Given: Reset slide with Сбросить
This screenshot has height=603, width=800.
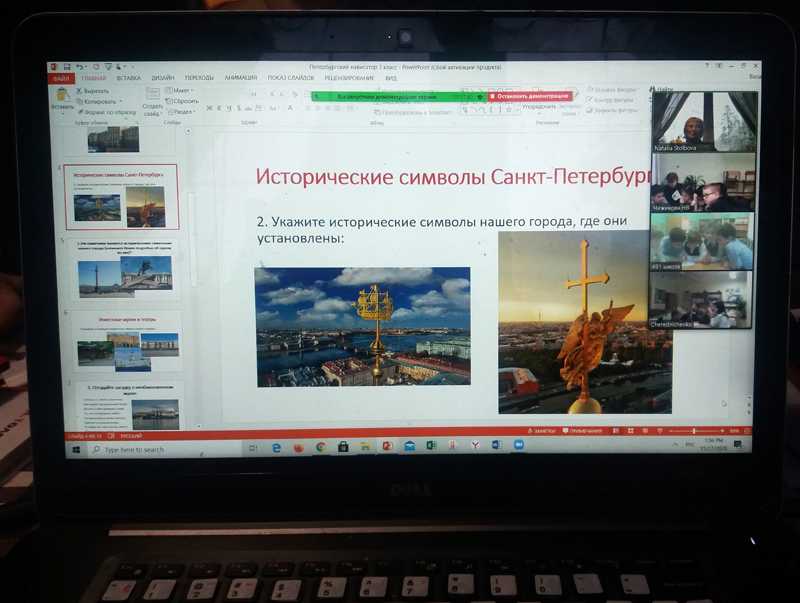Looking at the screenshot, I should [x=182, y=101].
